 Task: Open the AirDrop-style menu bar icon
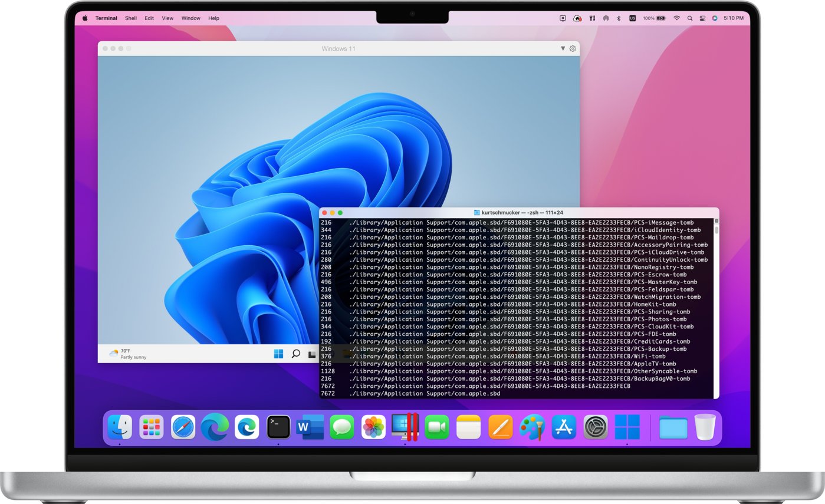[606, 18]
